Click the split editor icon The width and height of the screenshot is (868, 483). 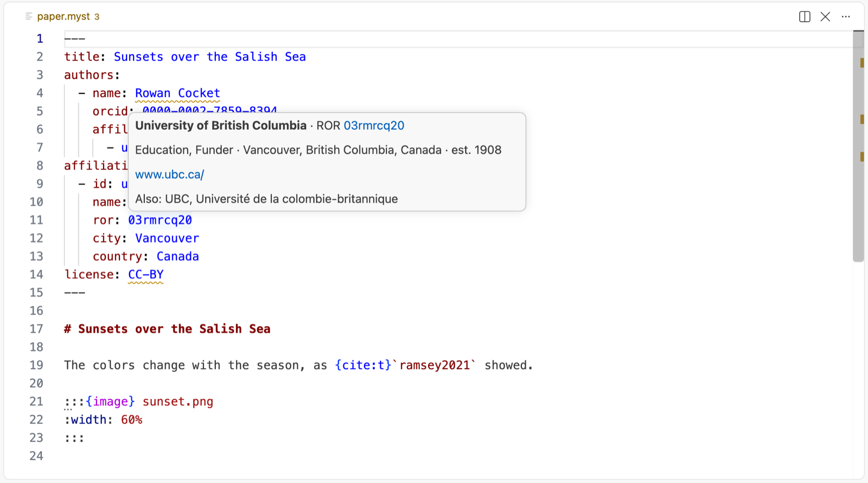tap(805, 17)
